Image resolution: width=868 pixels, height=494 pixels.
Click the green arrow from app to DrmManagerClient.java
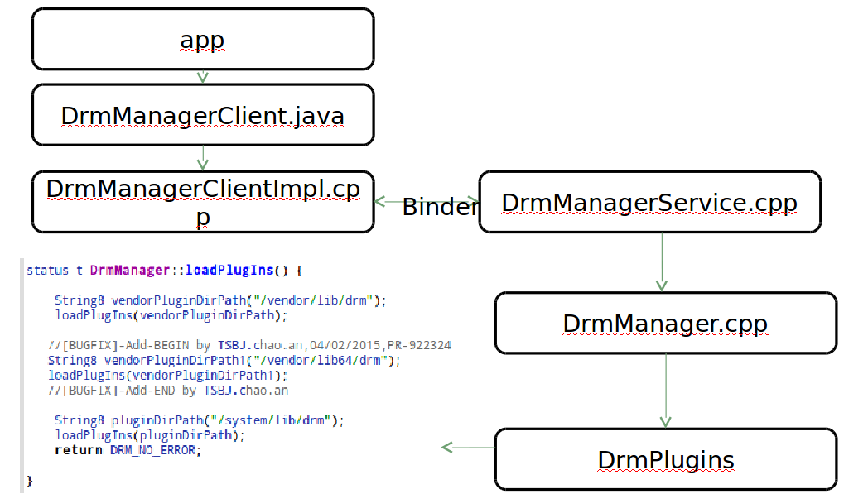(202, 76)
